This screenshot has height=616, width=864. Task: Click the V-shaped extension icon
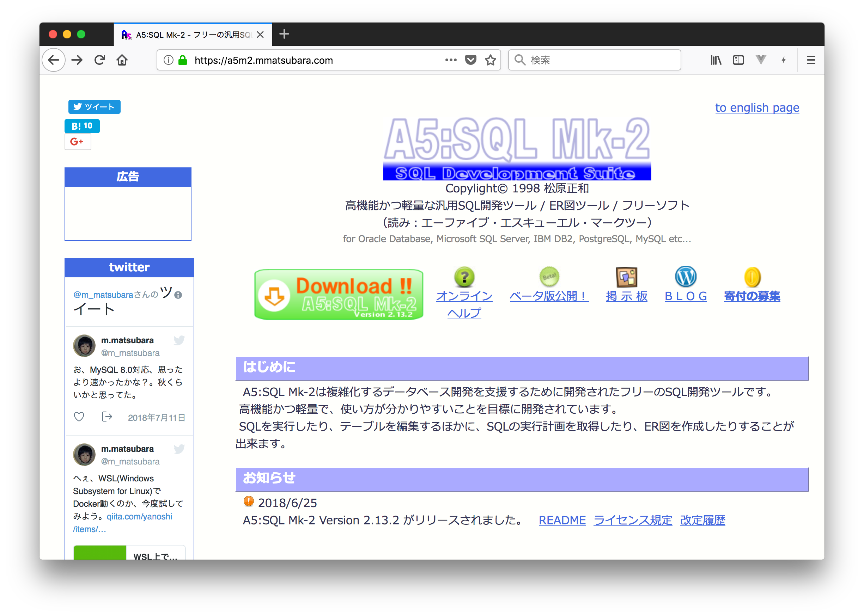(x=760, y=60)
